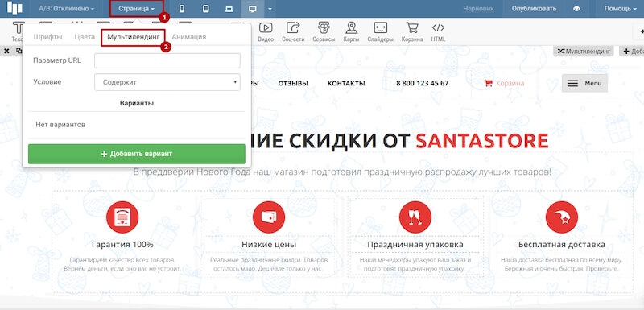Add a Video widget
The image size is (644, 310).
click(x=266, y=32)
